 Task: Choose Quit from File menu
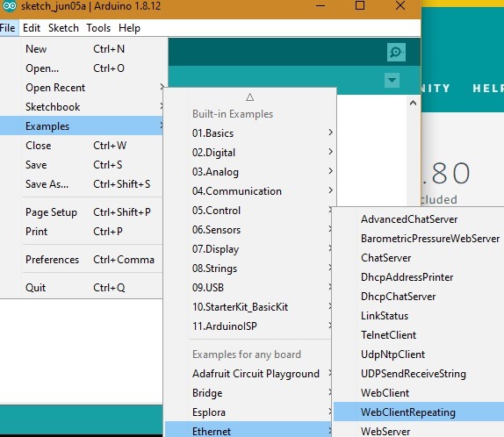[x=82, y=288]
